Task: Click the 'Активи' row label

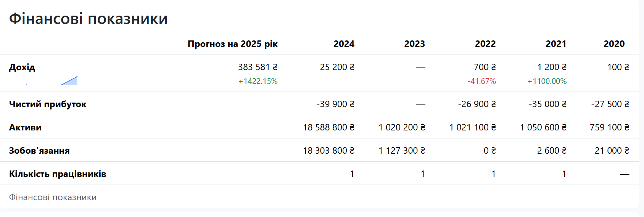Action: 25,127
